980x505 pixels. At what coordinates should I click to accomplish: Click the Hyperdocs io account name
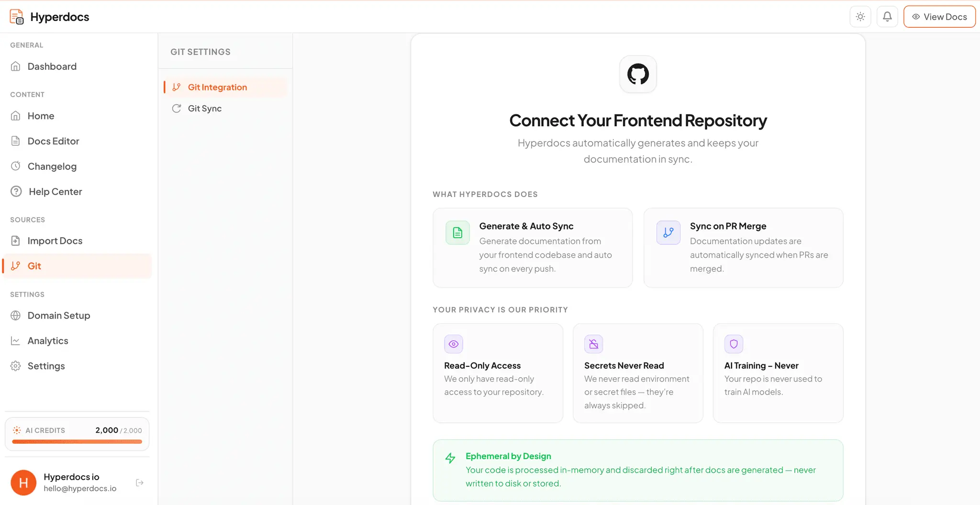pyautogui.click(x=72, y=477)
